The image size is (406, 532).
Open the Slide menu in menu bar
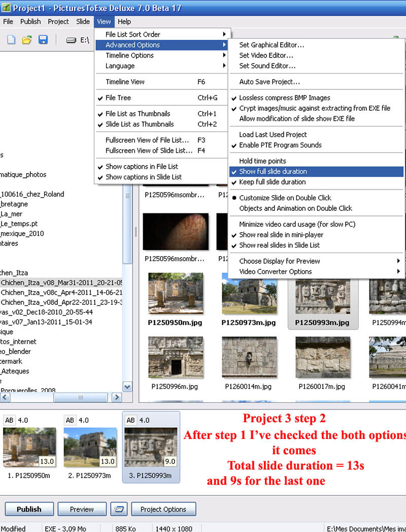coord(83,22)
